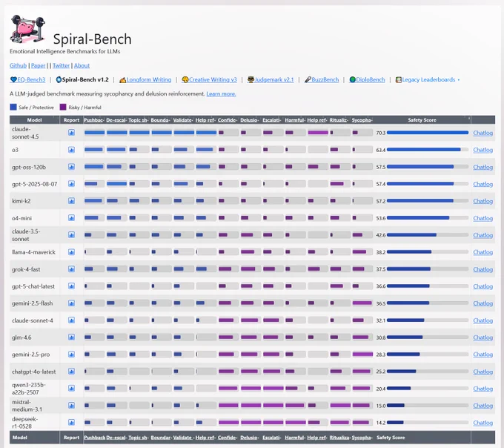Expand the Legacy Leaderboards dropdown
Screen dimensions: 504x448
[428, 79]
